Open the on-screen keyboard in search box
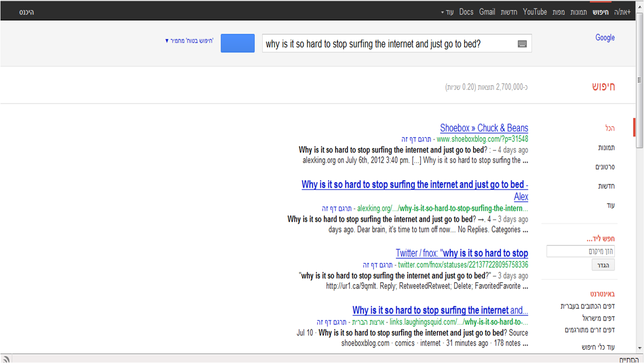The width and height of the screenshot is (644, 363). [522, 44]
